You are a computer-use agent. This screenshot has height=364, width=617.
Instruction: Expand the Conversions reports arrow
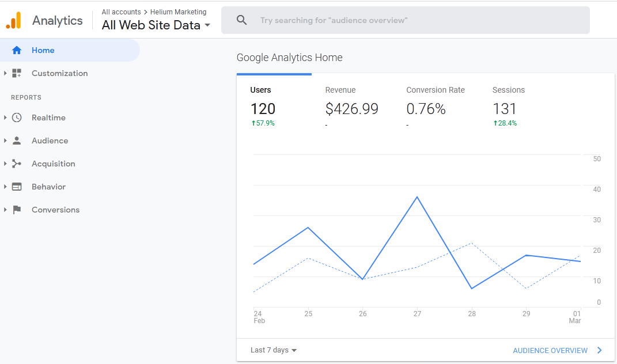pyautogui.click(x=5, y=210)
